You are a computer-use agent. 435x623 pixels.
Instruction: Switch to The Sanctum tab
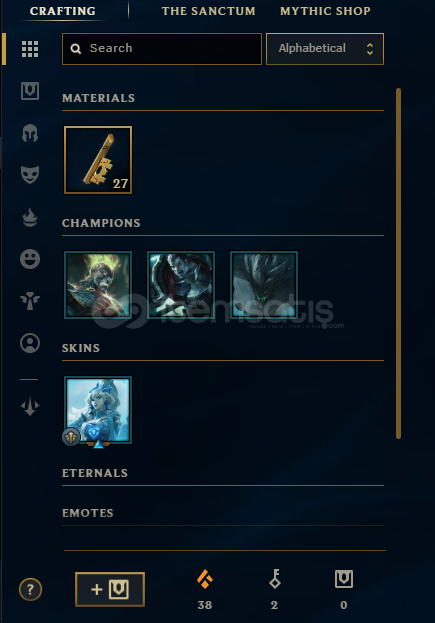(208, 11)
